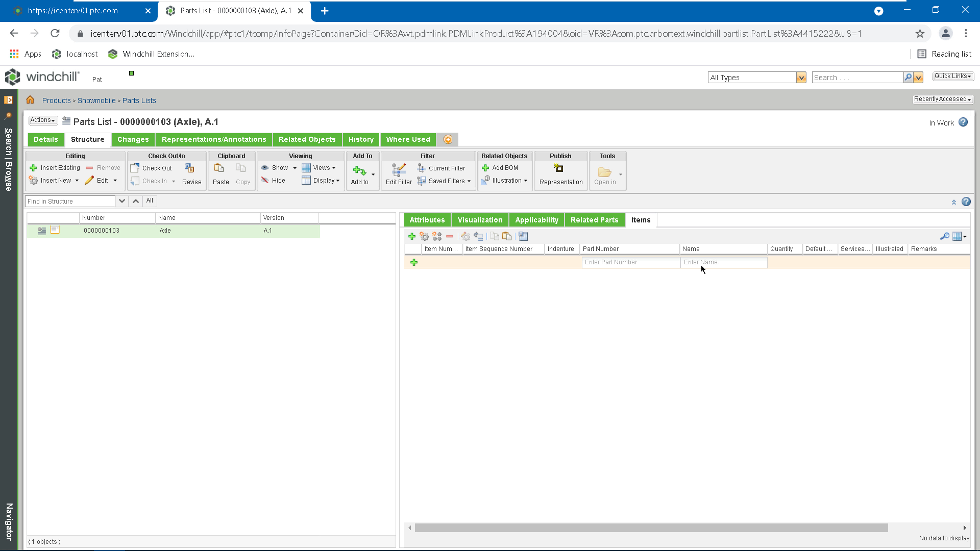
Task: Click the Check Out icon
Action: point(135,168)
